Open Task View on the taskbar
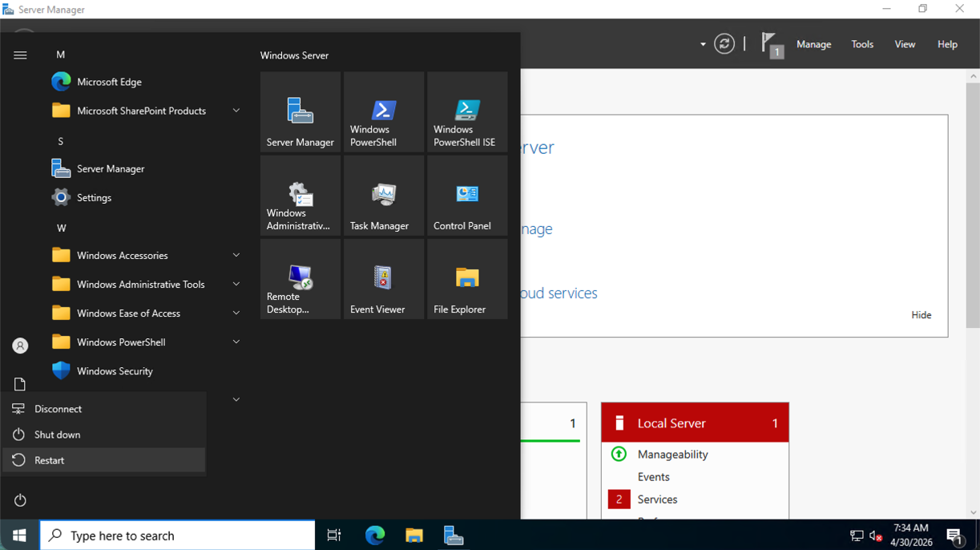980x550 pixels. (x=334, y=536)
